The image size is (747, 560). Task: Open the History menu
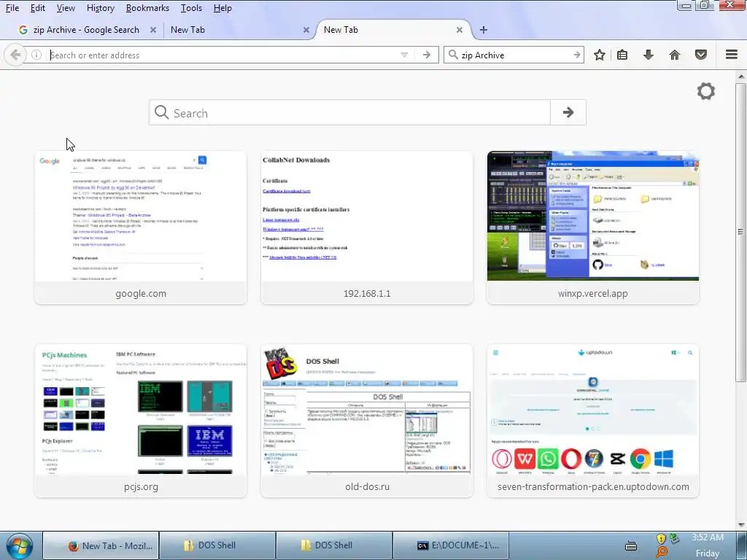101,8
